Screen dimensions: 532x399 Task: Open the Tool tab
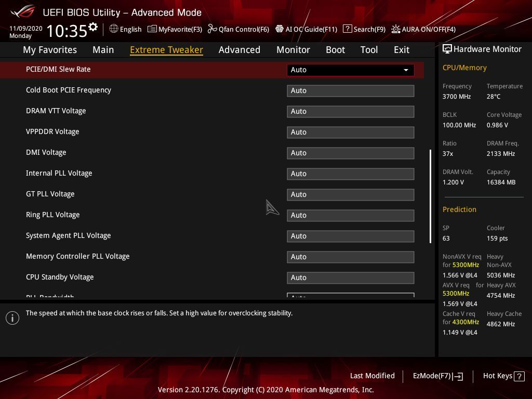pyautogui.click(x=369, y=50)
